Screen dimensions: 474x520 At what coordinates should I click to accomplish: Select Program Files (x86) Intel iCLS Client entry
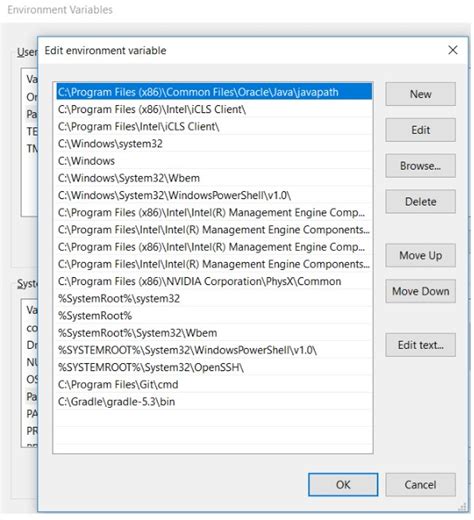214,109
